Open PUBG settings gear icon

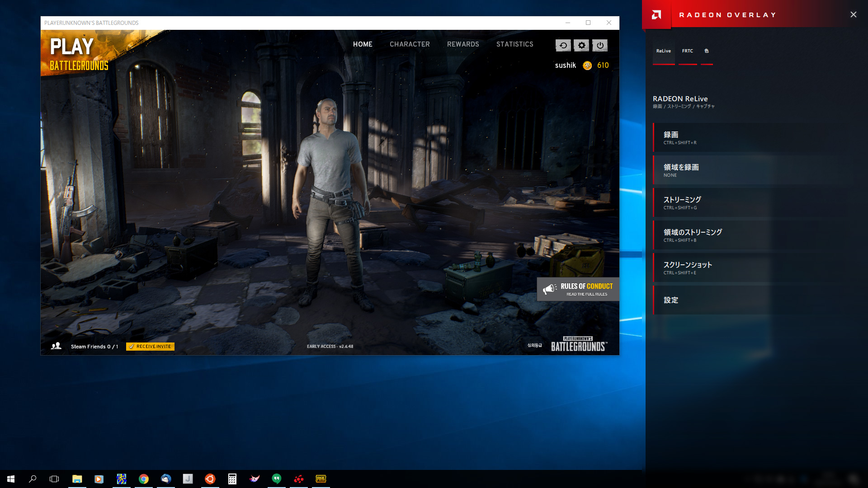pyautogui.click(x=581, y=45)
